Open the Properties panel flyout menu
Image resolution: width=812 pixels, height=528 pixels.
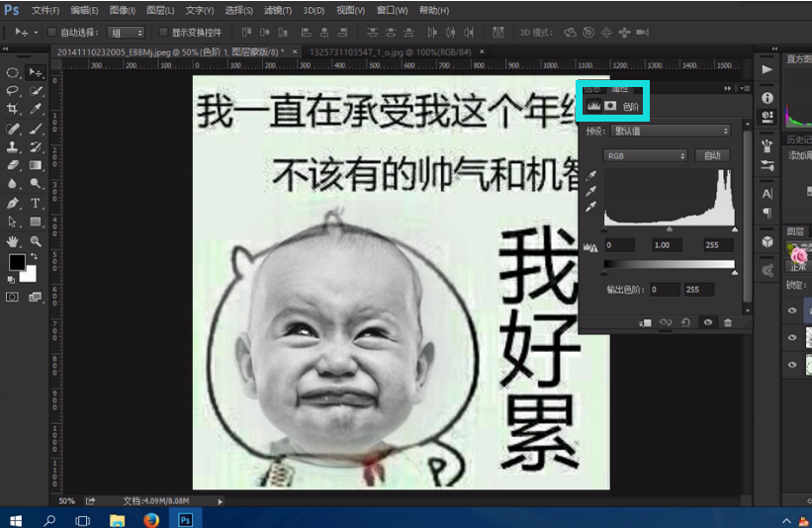(745, 89)
